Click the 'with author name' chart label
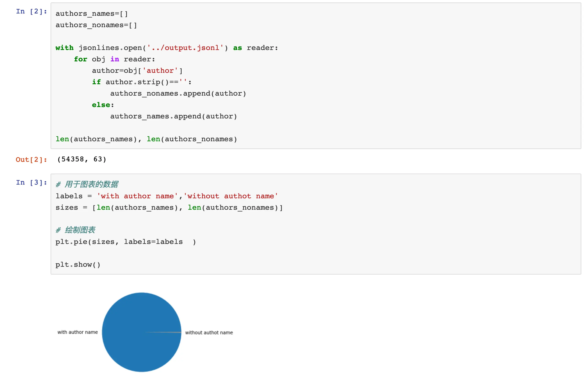The height and width of the screenshot is (392, 584). (78, 332)
